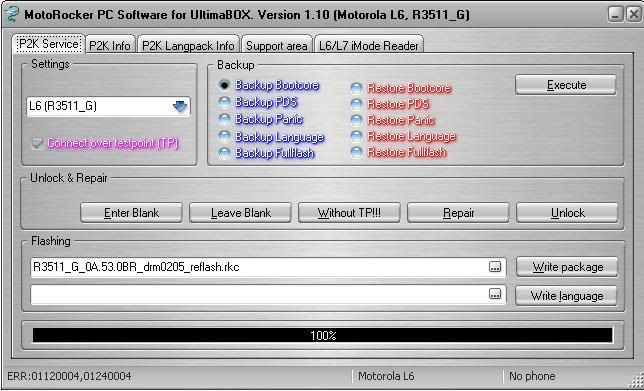Click the Without TP!!! button
Viewport: 644px width, 391px height.
[349, 213]
